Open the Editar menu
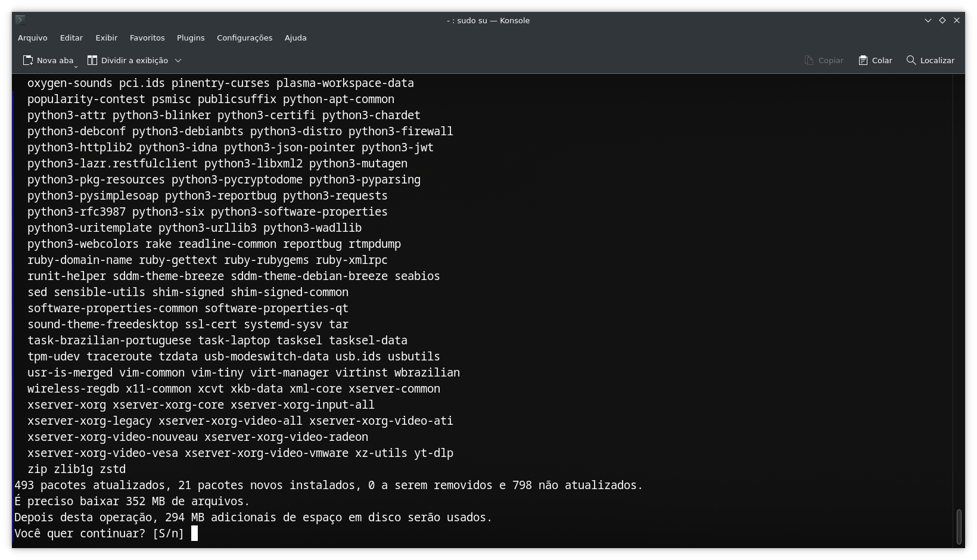Image resolution: width=977 pixels, height=560 pixels. tap(71, 38)
